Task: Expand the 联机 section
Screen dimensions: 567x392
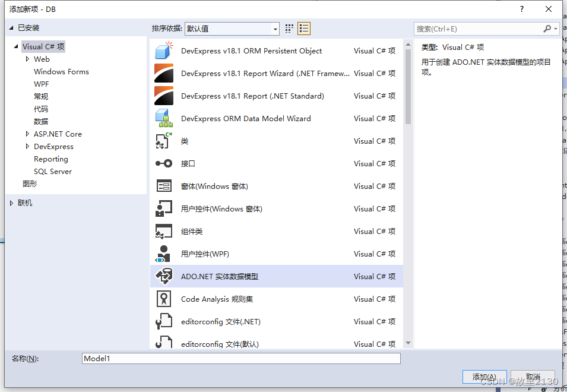Action: 9,203
